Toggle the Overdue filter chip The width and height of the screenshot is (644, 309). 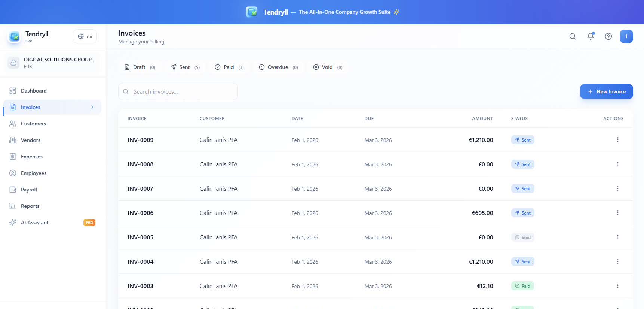click(x=278, y=67)
